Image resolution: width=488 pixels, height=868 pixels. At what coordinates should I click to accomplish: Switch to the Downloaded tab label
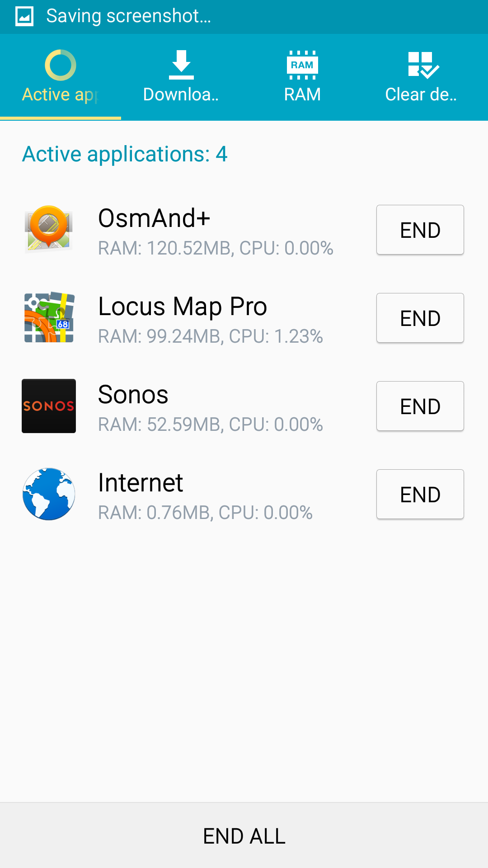(x=181, y=94)
